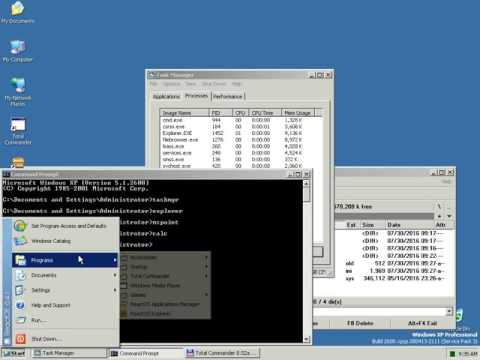Click Total Commander command line field

tap(379, 312)
